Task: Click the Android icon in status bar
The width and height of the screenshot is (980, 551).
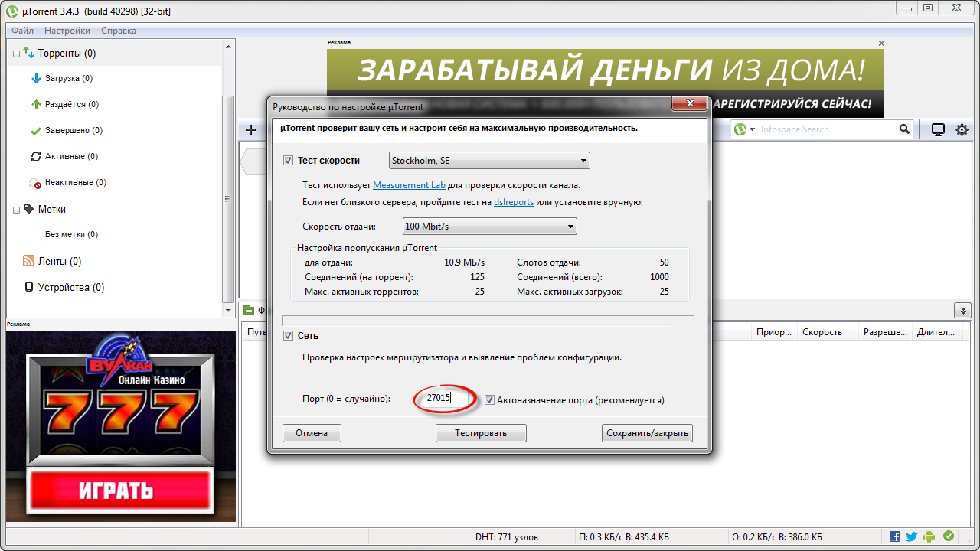Action: (929, 536)
